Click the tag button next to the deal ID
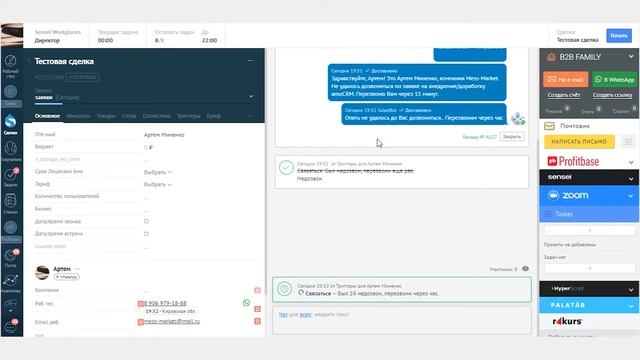640x360 pixels. click(x=82, y=77)
